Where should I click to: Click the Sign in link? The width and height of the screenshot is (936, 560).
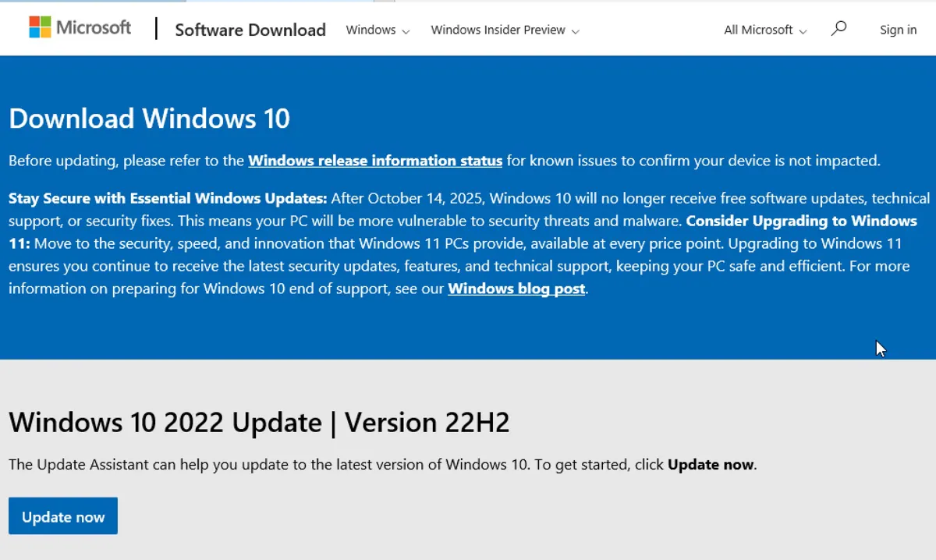click(x=898, y=30)
